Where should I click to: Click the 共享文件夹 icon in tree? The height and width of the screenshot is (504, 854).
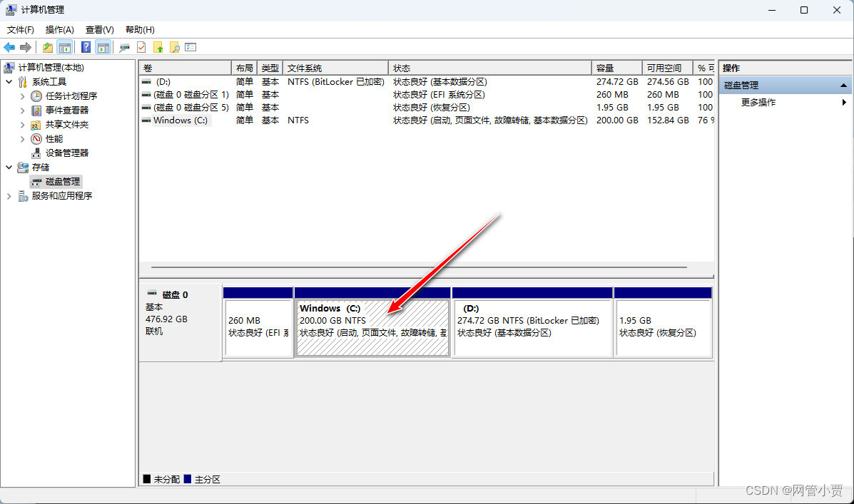point(36,125)
